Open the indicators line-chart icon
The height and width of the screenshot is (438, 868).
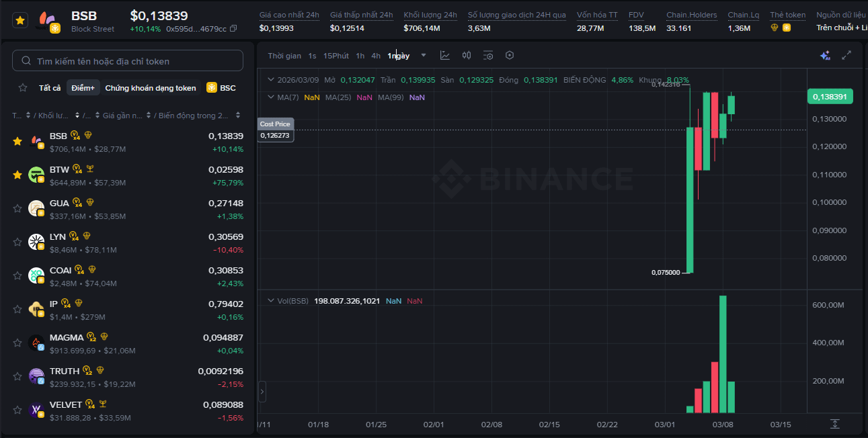point(445,56)
